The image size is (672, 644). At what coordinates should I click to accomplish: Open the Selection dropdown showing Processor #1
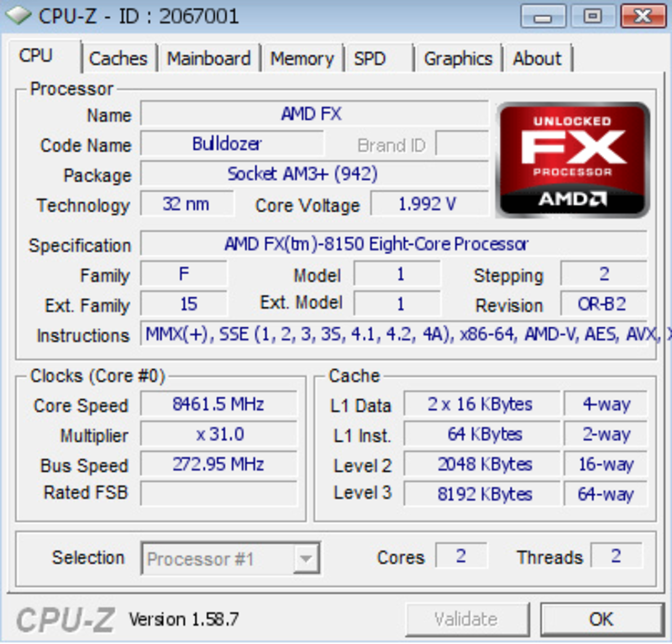pyautogui.click(x=220, y=558)
